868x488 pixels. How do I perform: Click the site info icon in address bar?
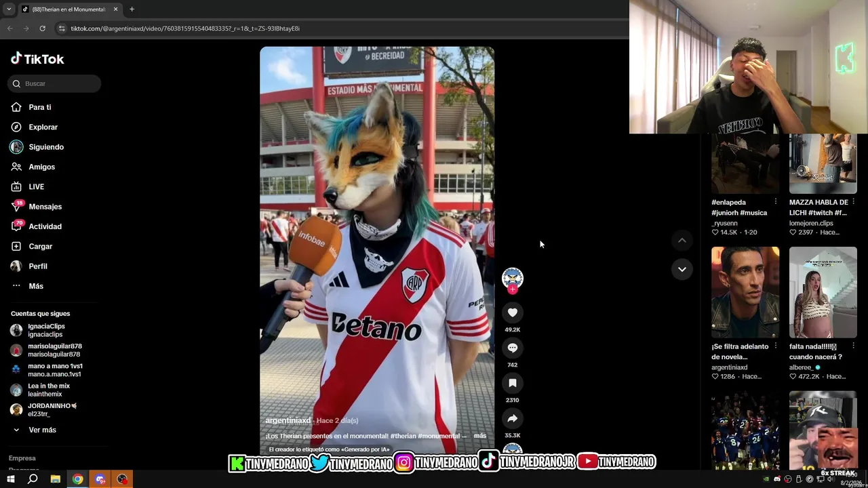(x=62, y=28)
